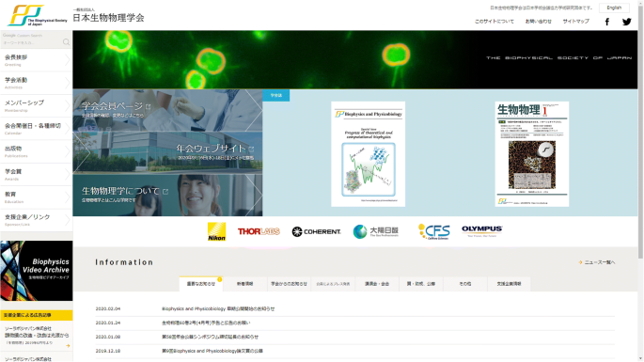644x362 pixels.
Task: Expand the Publications sidebar item
Action: [x=36, y=151]
